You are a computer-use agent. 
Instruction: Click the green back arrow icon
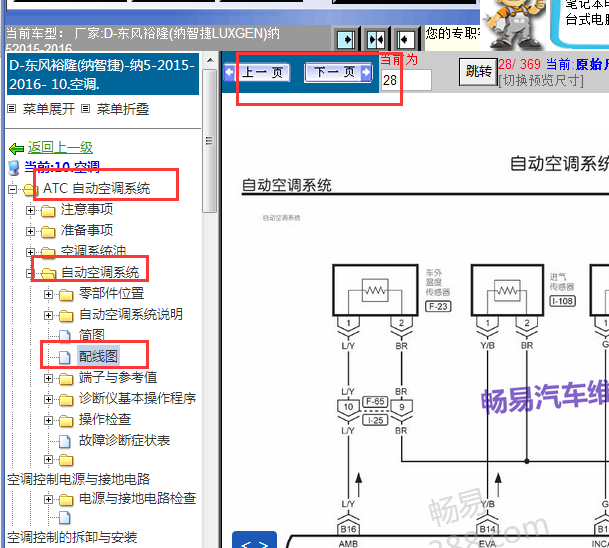point(16,148)
